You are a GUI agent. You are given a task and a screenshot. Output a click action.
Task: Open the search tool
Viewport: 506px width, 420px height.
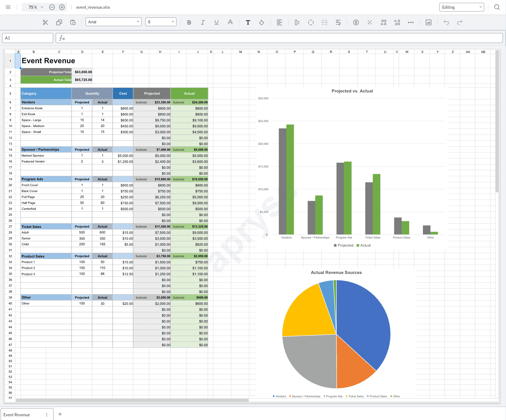(497, 7)
